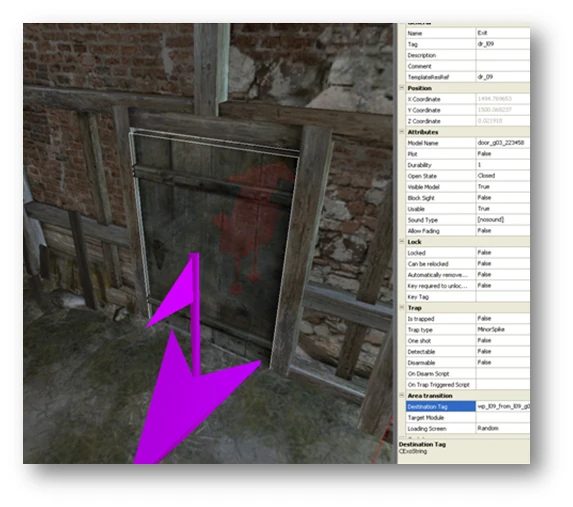Collapse the Attributes section

pyautogui.click(x=402, y=132)
